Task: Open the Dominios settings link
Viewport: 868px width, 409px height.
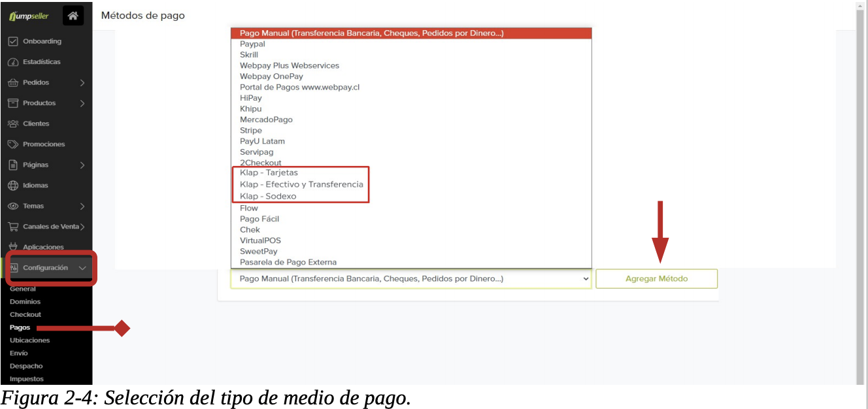Action: (x=25, y=302)
